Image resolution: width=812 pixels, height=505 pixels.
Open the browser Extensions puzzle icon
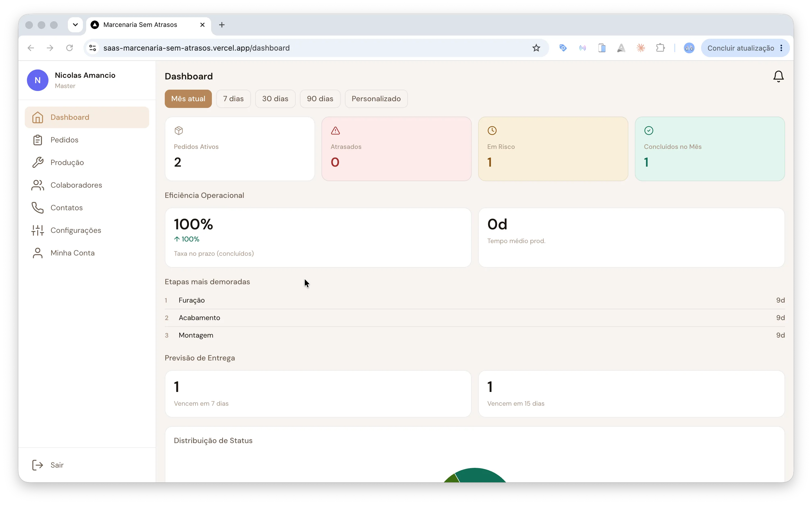(660, 48)
